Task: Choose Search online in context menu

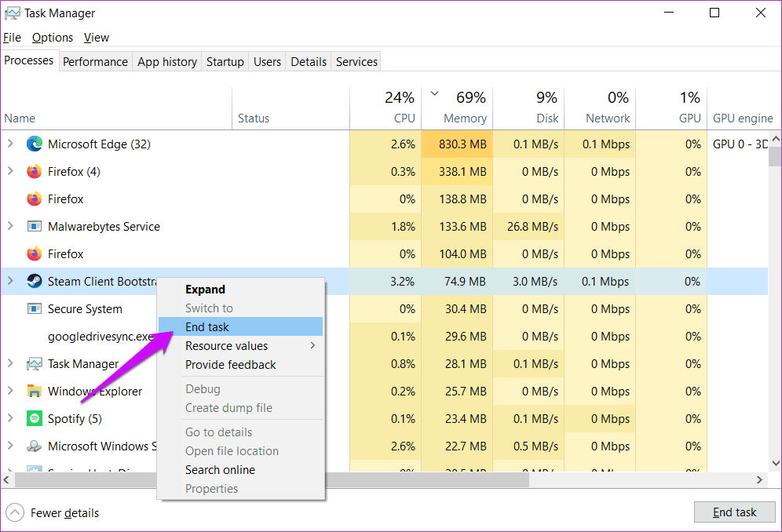Action: coord(241,470)
